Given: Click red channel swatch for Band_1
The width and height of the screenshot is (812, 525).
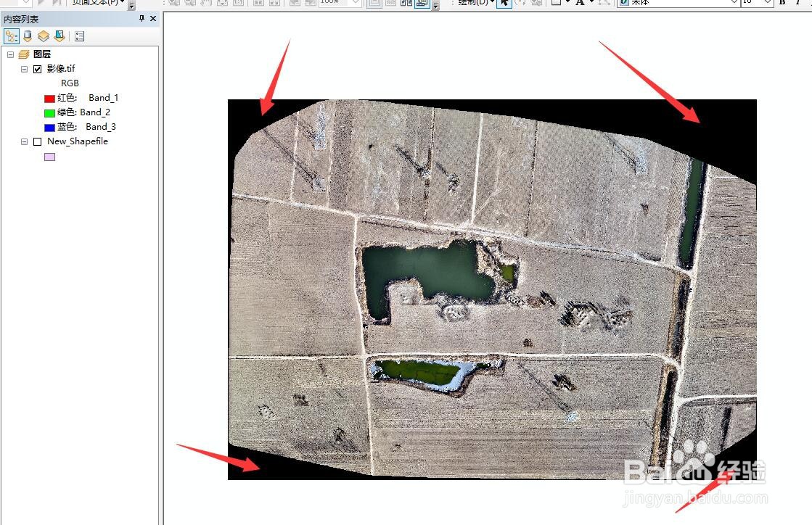Looking at the screenshot, I should pyautogui.click(x=50, y=99).
